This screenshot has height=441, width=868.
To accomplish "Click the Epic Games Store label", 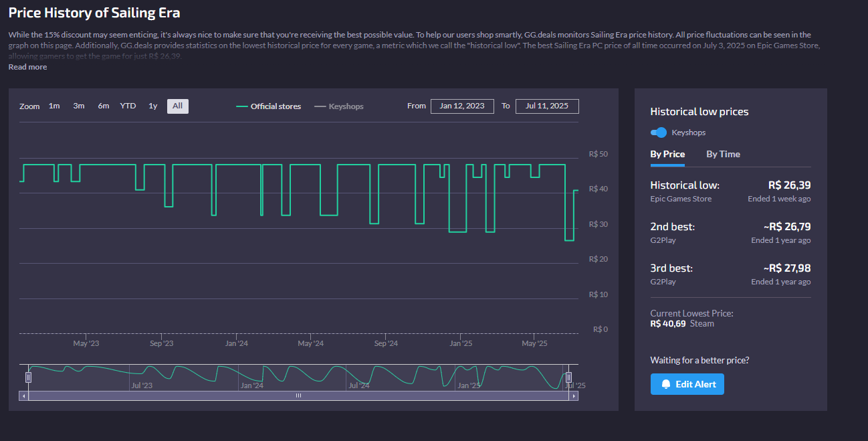I will pos(681,199).
